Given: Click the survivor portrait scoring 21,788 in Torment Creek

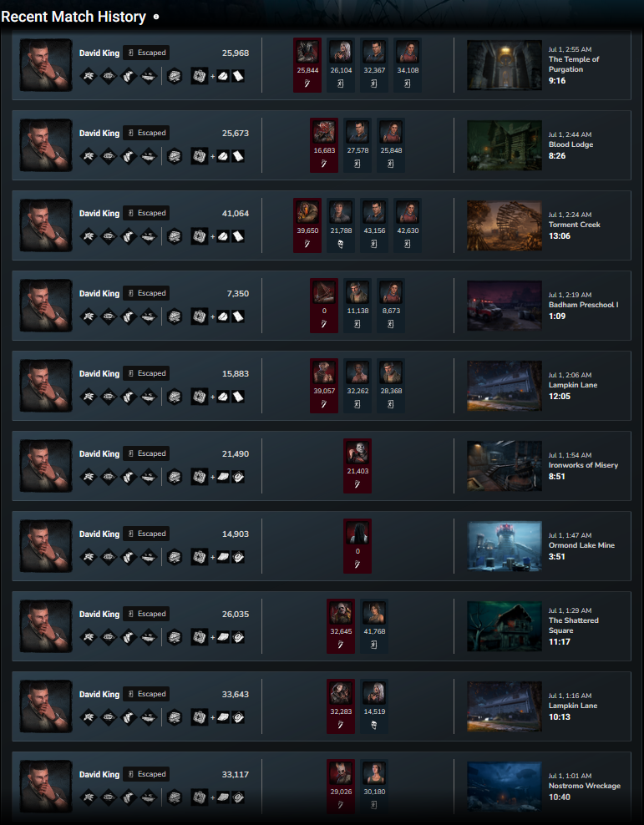Looking at the screenshot, I should point(341,212).
